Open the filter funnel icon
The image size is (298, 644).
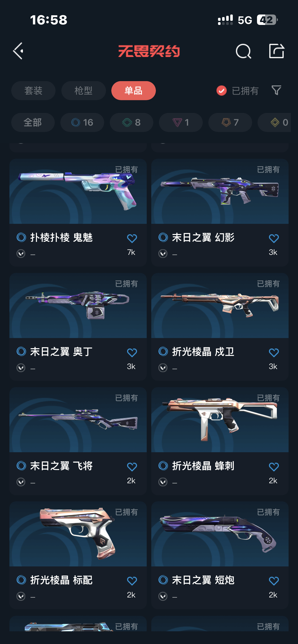pyautogui.click(x=276, y=90)
